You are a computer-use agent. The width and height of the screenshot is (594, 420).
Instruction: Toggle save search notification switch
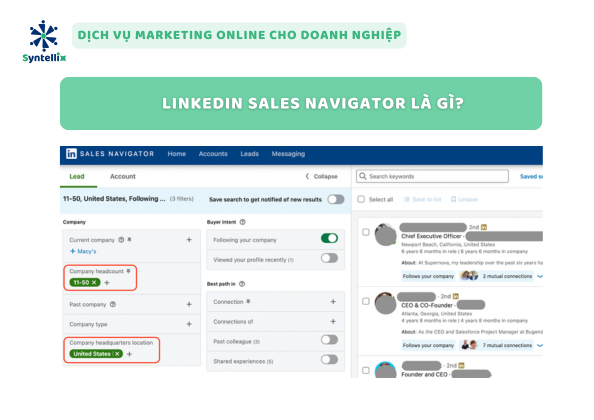tap(336, 199)
